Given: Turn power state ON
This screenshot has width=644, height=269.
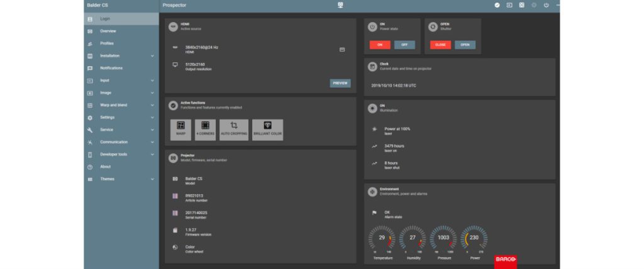Looking at the screenshot, I should tap(380, 45).
